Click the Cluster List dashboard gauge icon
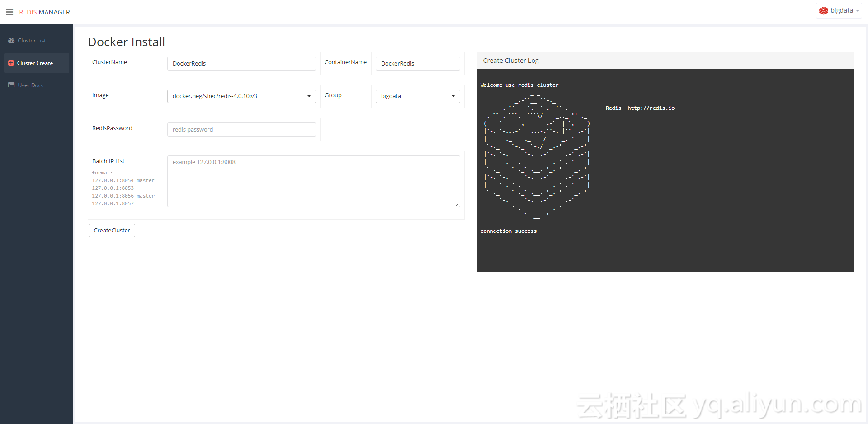 click(x=11, y=40)
